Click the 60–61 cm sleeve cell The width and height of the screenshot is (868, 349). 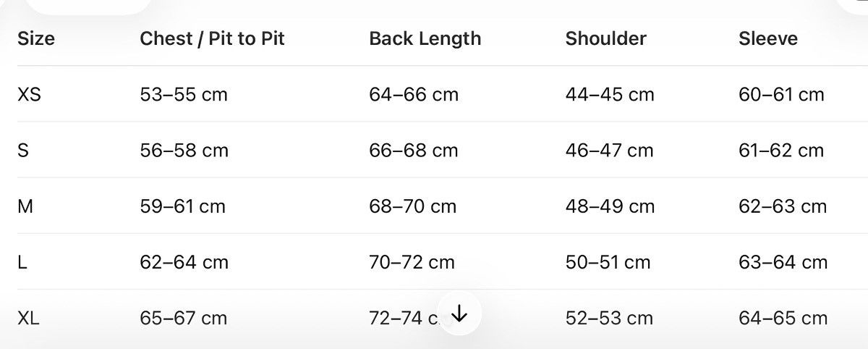pos(781,94)
